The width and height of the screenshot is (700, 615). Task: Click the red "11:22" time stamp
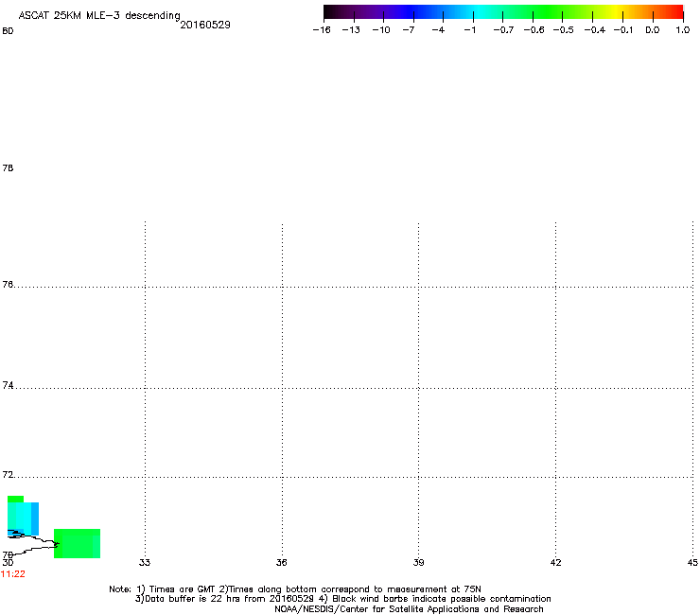(13, 574)
